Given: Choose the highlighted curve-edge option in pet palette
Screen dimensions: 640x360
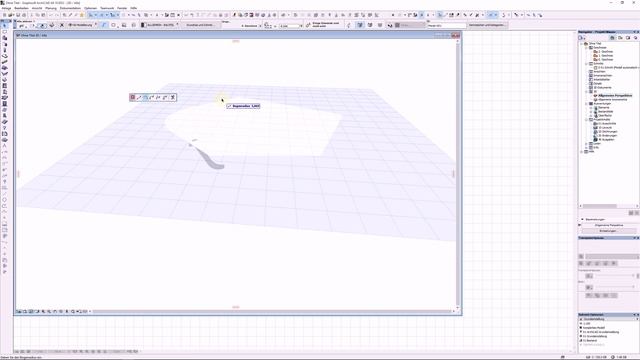Looking at the screenshot, I should click(x=145, y=97).
